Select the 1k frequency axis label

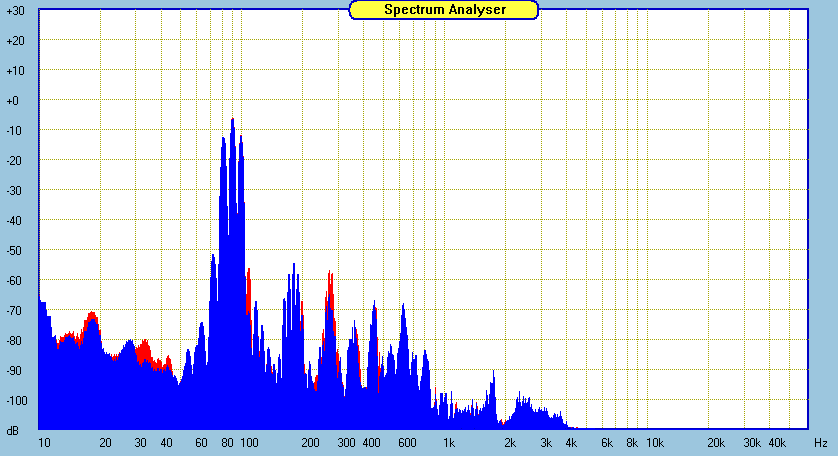click(x=450, y=442)
